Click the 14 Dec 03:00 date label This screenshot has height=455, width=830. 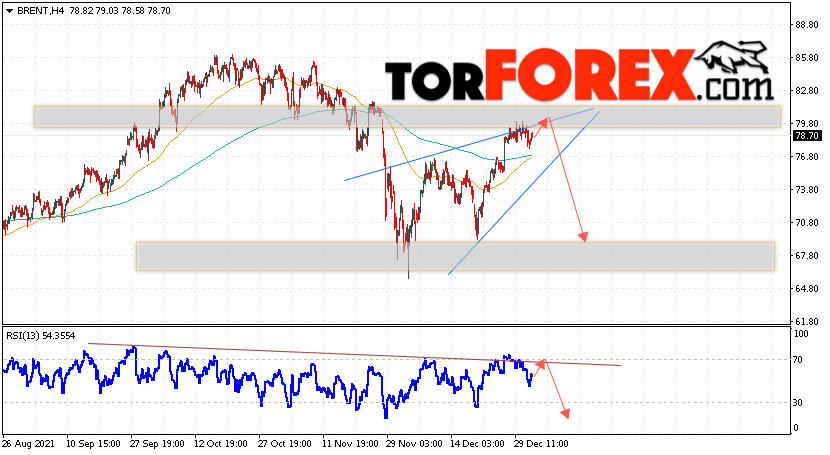[477, 443]
